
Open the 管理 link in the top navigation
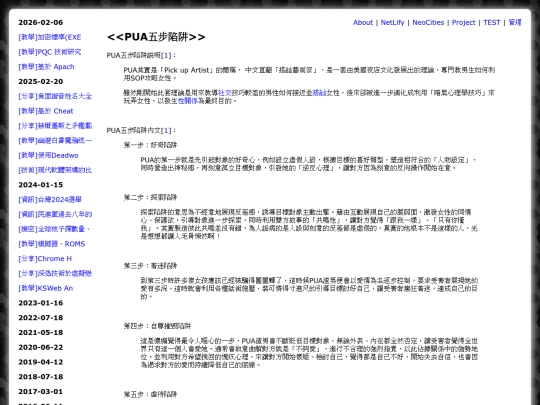coord(515,22)
